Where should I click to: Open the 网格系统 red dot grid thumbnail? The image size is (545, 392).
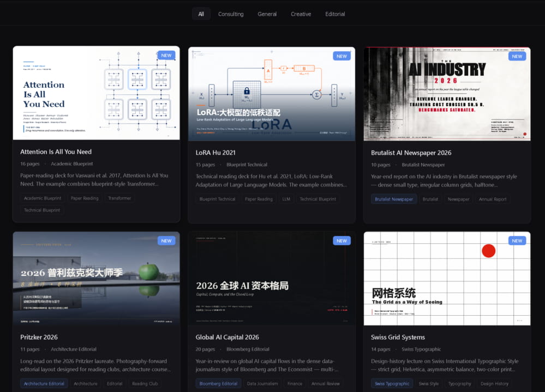[x=447, y=279]
